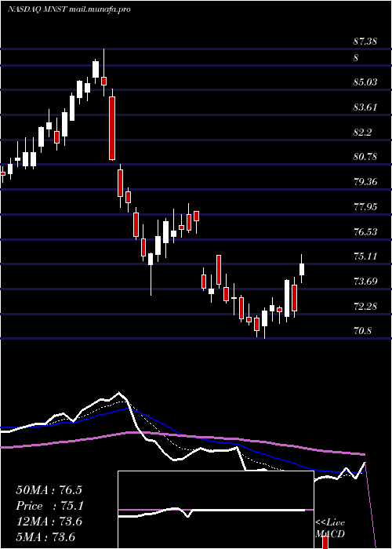
Task: Click the 70.8 price axis label
Action: (x=362, y=331)
